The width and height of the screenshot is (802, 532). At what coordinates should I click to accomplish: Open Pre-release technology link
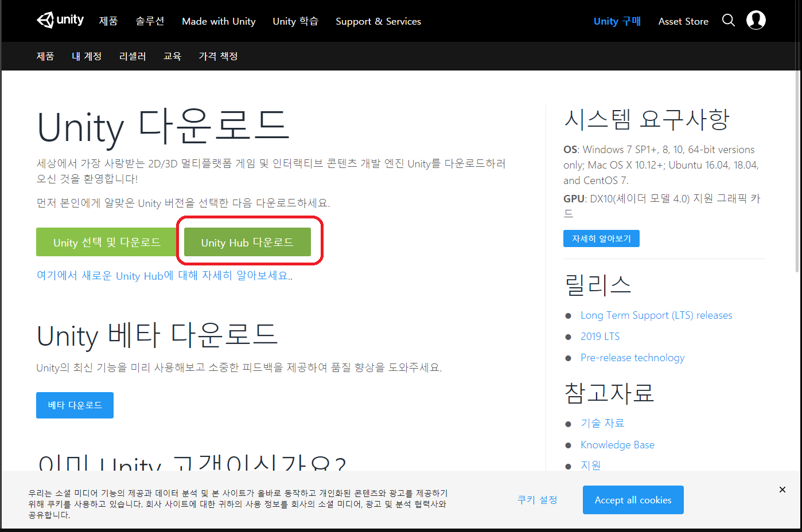633,358
